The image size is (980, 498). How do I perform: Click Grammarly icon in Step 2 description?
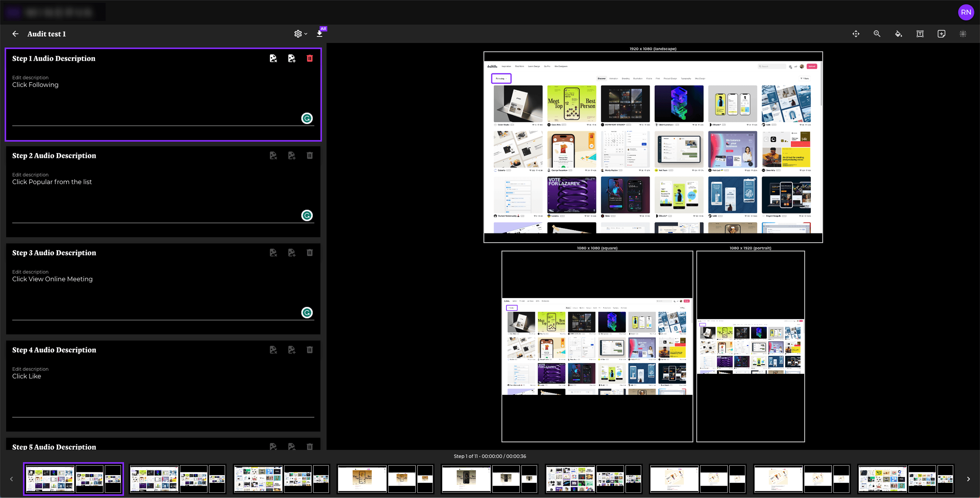[x=307, y=216]
